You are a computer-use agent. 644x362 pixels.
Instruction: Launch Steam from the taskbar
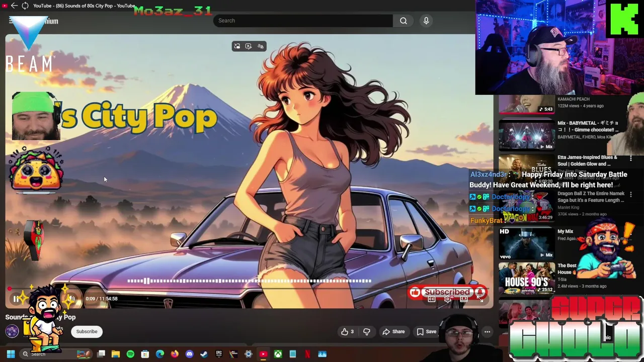tap(204, 354)
